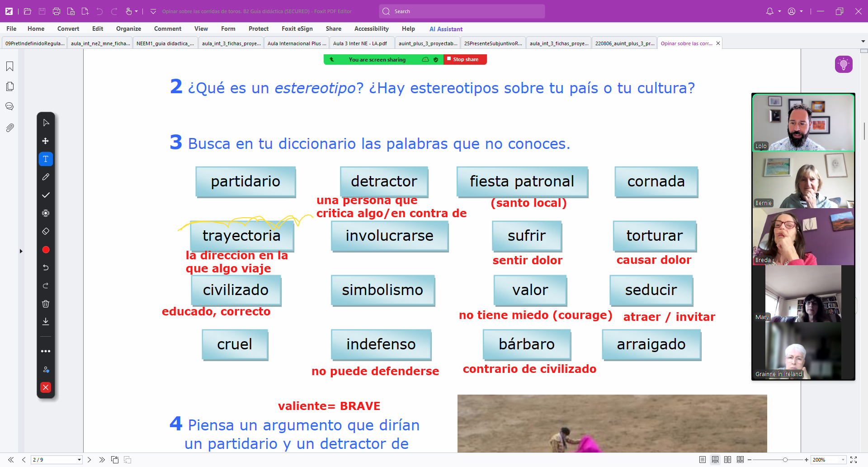Open the File menu
Image resolution: width=868 pixels, height=467 pixels.
tap(11, 29)
